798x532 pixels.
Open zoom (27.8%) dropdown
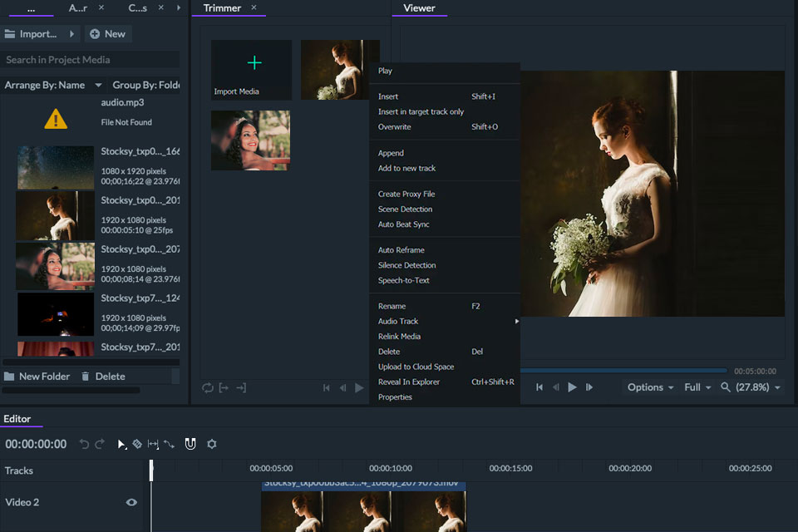(x=751, y=387)
